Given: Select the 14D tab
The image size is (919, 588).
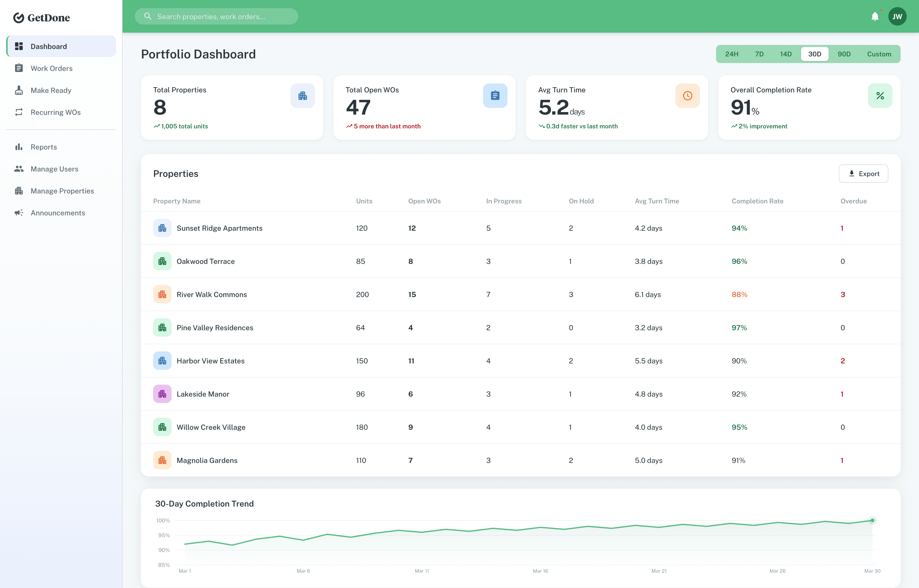Looking at the screenshot, I should tap(786, 54).
